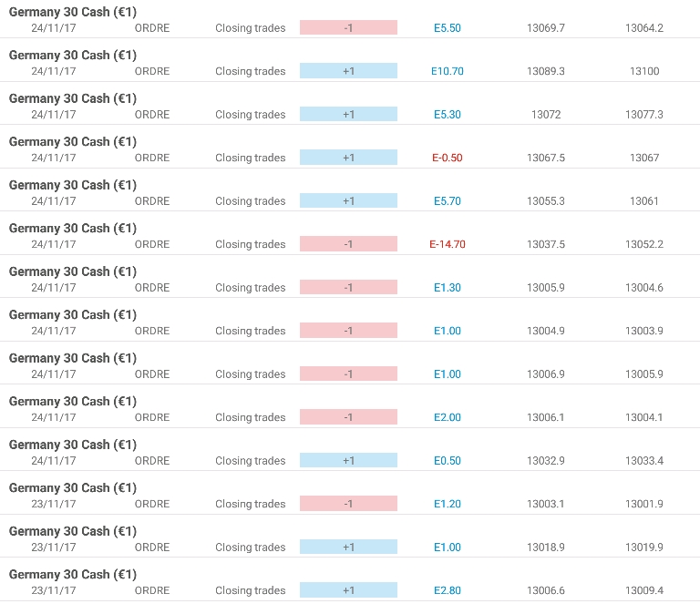
Task: Click the closing price 13001.9
Action: (x=644, y=504)
